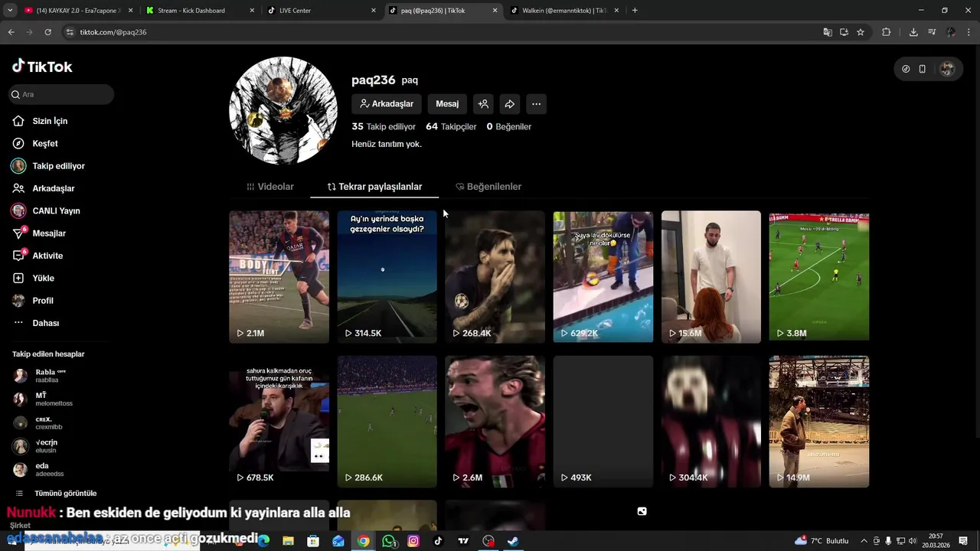Select the Tekrar paylaşılanlar tab

pyautogui.click(x=374, y=187)
